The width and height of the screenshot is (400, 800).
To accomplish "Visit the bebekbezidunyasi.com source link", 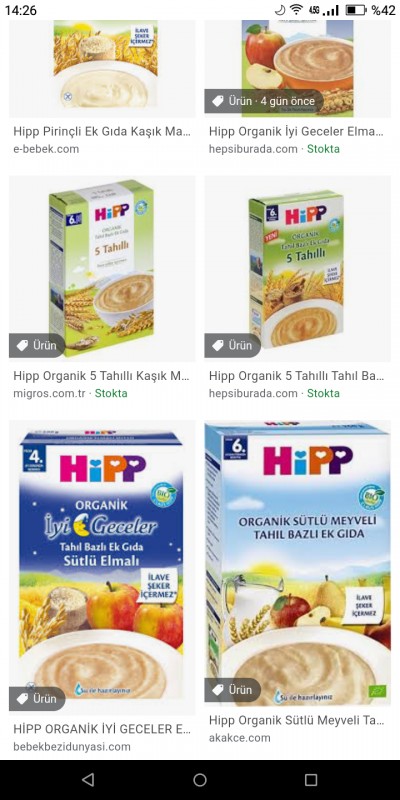I will coord(72,746).
